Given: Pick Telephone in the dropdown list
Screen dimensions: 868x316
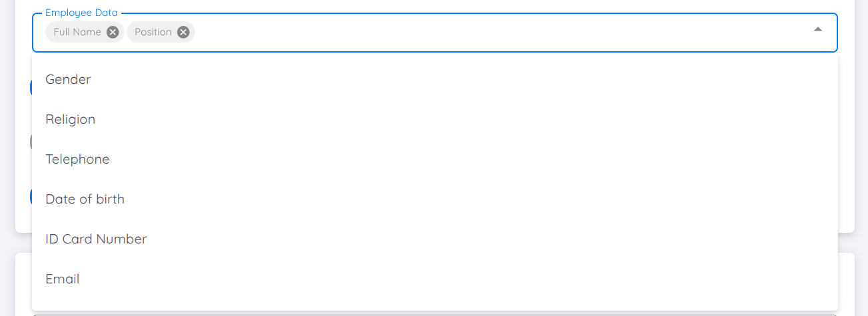Looking at the screenshot, I should [x=77, y=159].
